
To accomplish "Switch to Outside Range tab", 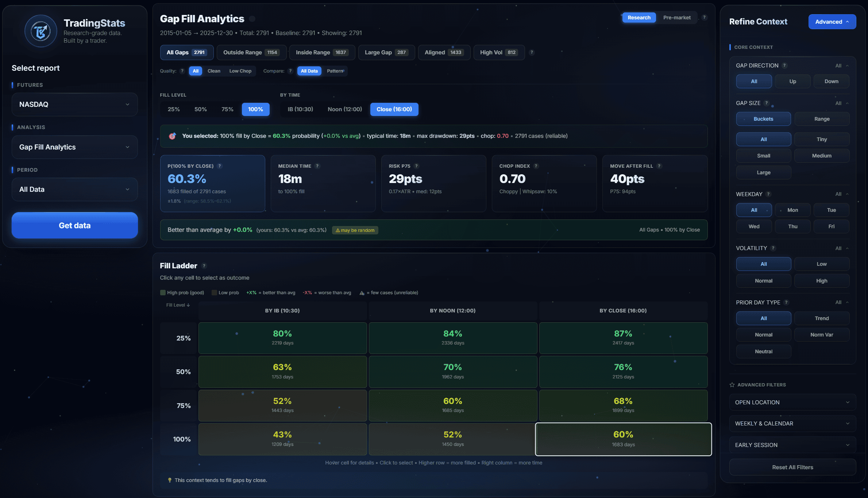I will click(251, 52).
